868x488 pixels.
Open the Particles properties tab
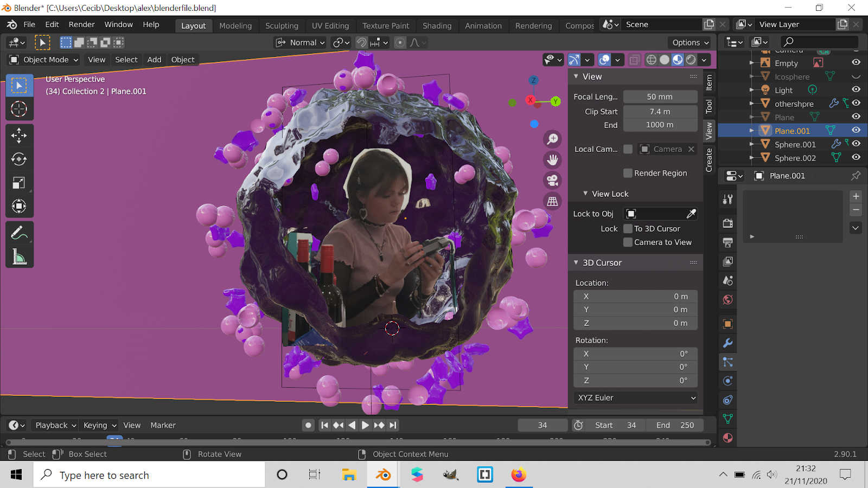728,362
